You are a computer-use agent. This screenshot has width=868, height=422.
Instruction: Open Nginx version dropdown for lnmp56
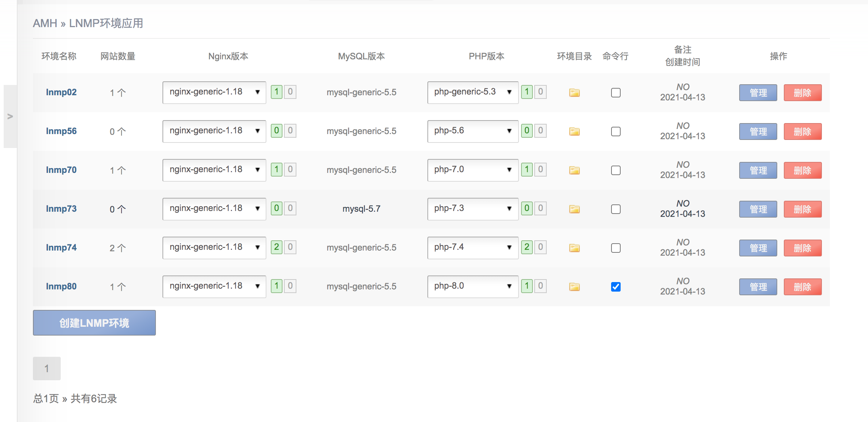[214, 131]
